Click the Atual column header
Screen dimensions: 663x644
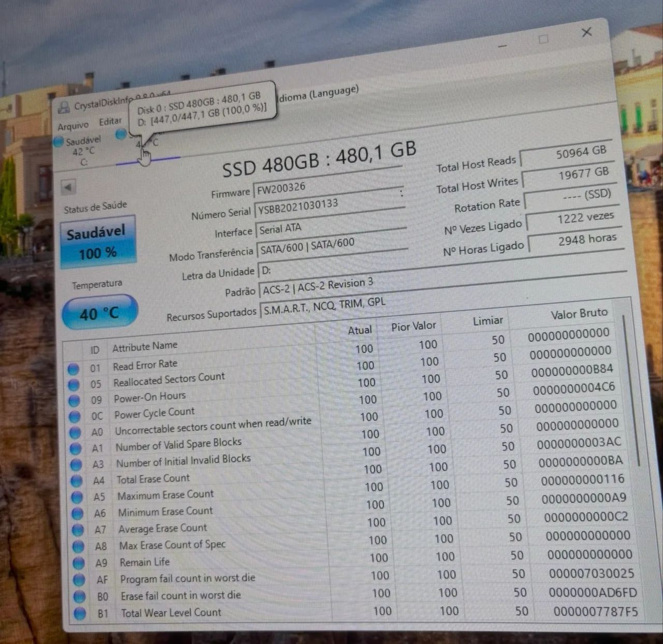point(359,330)
